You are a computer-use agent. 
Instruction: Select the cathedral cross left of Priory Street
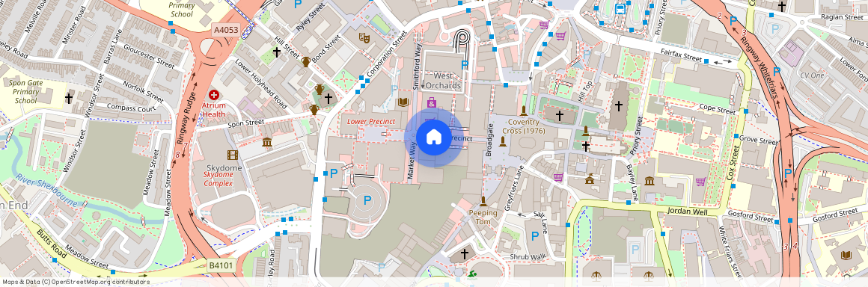[619, 105]
